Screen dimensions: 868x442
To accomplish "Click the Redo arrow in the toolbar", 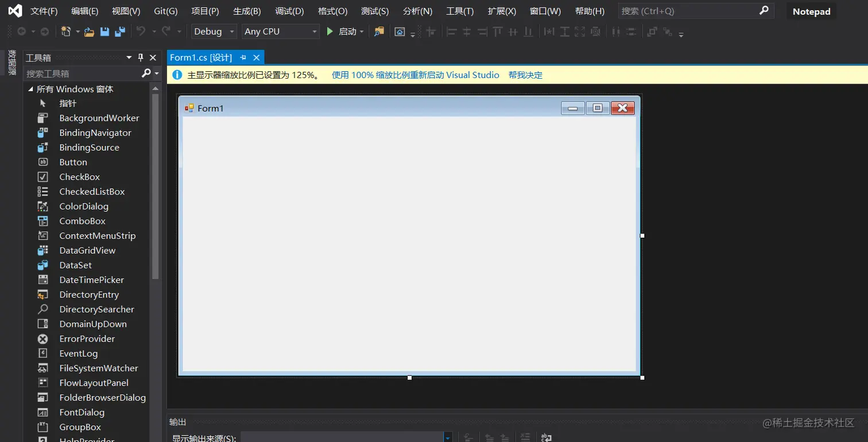I will pos(166,32).
